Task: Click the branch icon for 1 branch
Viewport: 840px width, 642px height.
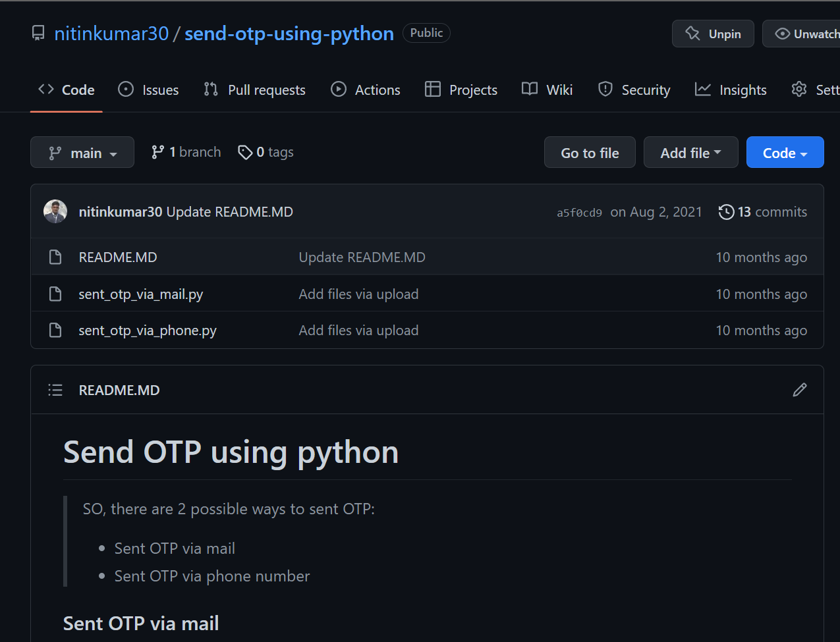Action: [157, 153]
